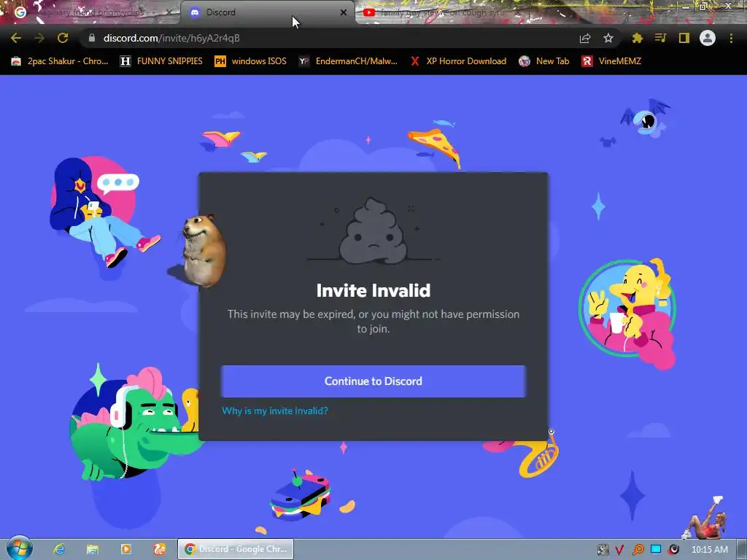Open the 2pac Shakur bookmark
Screen dimensions: 747x560
tap(60, 61)
